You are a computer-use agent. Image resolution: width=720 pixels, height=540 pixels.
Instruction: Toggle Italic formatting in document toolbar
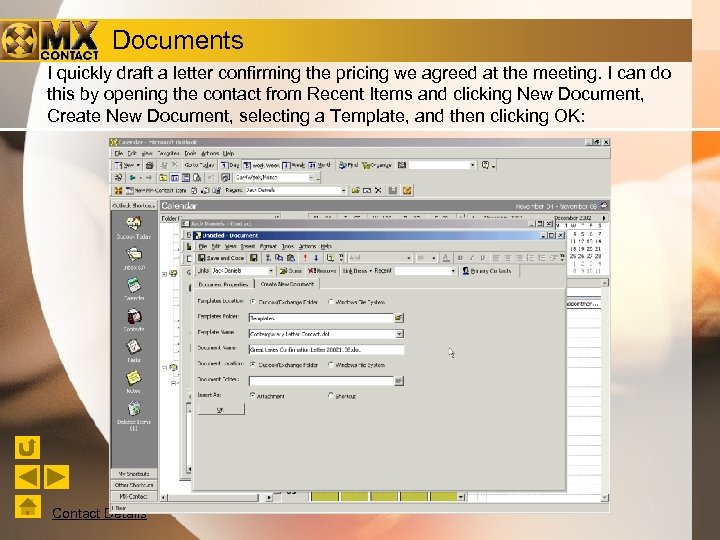[x=471, y=258]
